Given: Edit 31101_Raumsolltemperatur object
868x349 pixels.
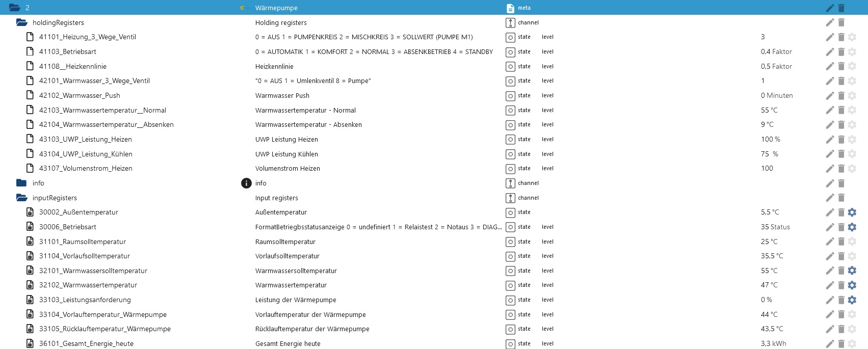Looking at the screenshot, I should pos(830,241).
